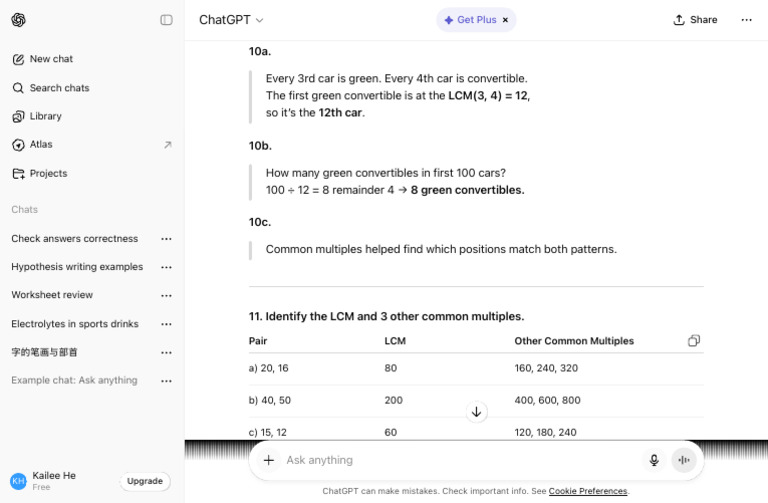Open the ChatGPT model selector dropdown
This screenshot has height=503, width=768.
point(231,20)
